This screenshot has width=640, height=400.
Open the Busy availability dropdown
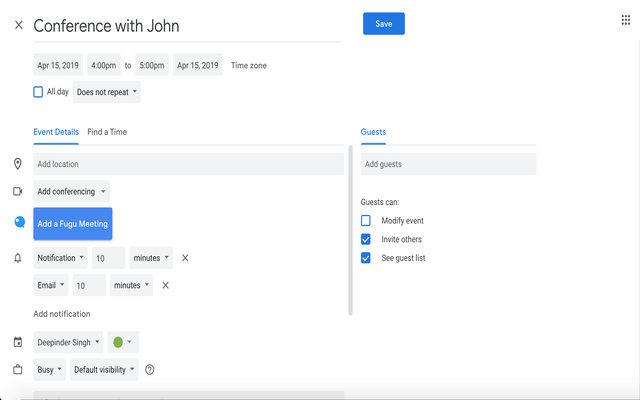pos(50,370)
